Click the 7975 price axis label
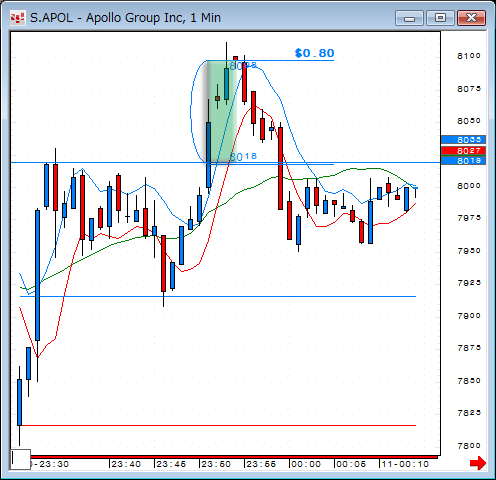The width and height of the screenshot is (496, 480). pos(469,218)
